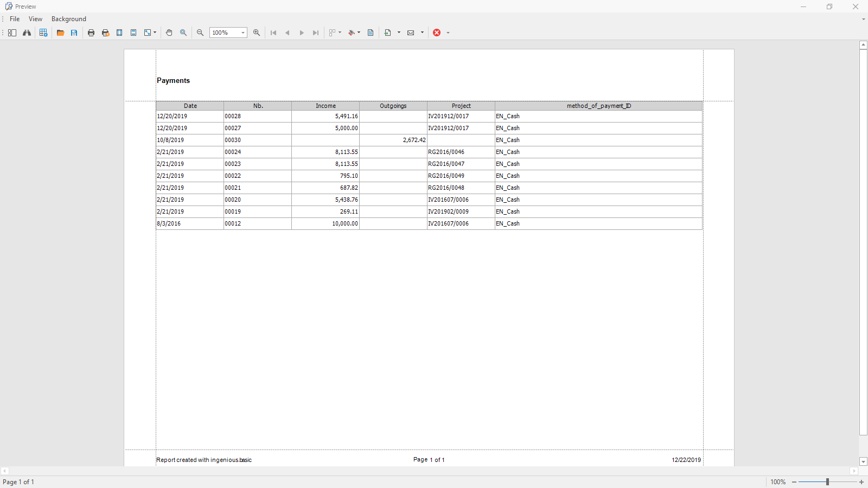The image size is (868, 488).
Task: Click the binoculars Search icon
Action: [x=27, y=33]
